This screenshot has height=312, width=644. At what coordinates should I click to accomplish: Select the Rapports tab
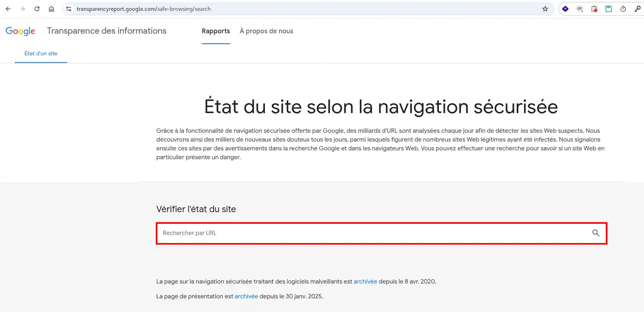click(x=216, y=31)
